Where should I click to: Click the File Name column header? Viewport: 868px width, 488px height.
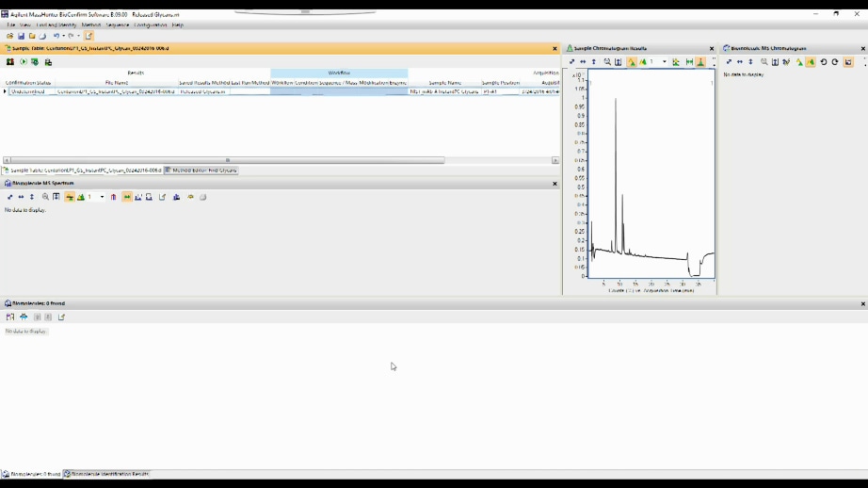(x=117, y=83)
